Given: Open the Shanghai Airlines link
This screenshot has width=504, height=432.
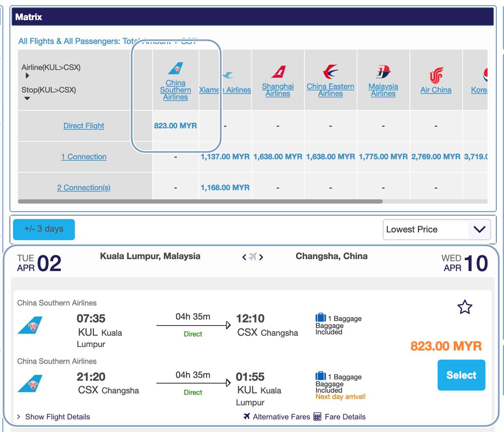Looking at the screenshot, I should (278, 90).
